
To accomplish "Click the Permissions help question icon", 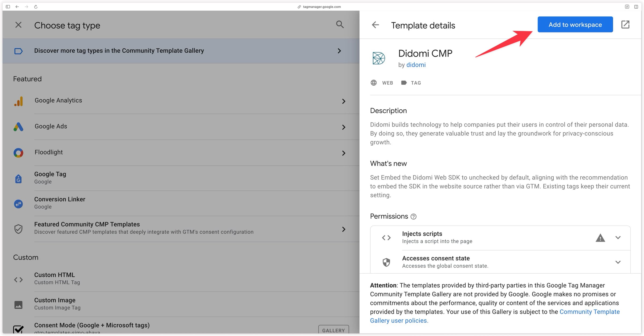I will pyautogui.click(x=414, y=216).
